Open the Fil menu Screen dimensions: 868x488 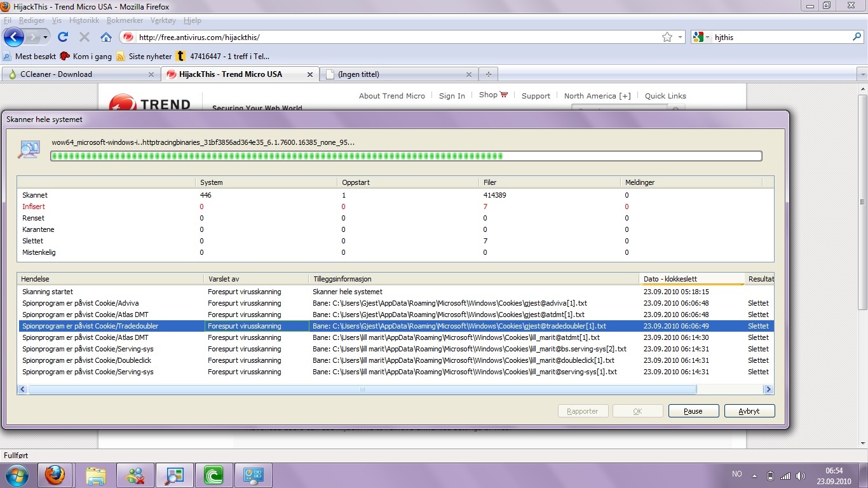(8, 20)
